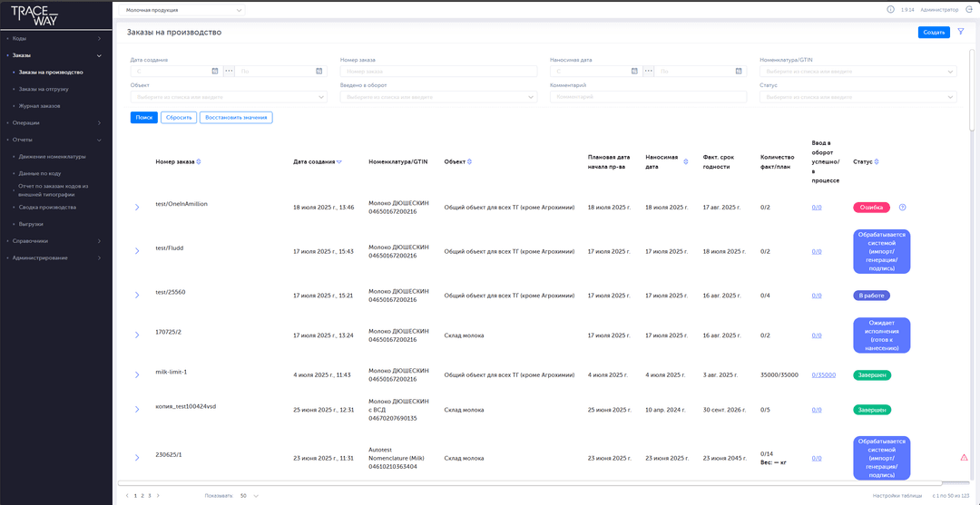Click 0/0 link in test/25560 row

pos(817,296)
